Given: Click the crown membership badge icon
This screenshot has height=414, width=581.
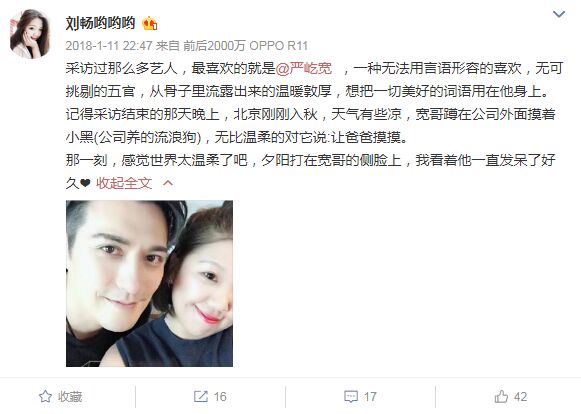Looking at the screenshot, I should point(149,24).
